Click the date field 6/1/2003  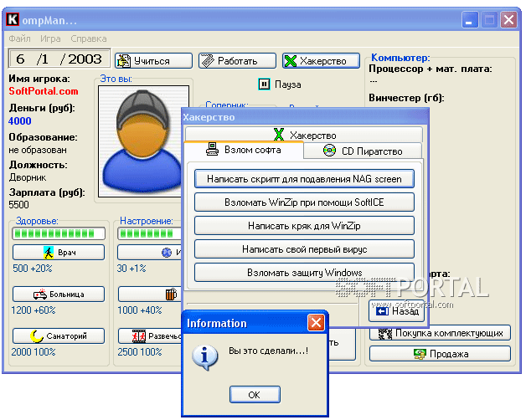(59, 59)
